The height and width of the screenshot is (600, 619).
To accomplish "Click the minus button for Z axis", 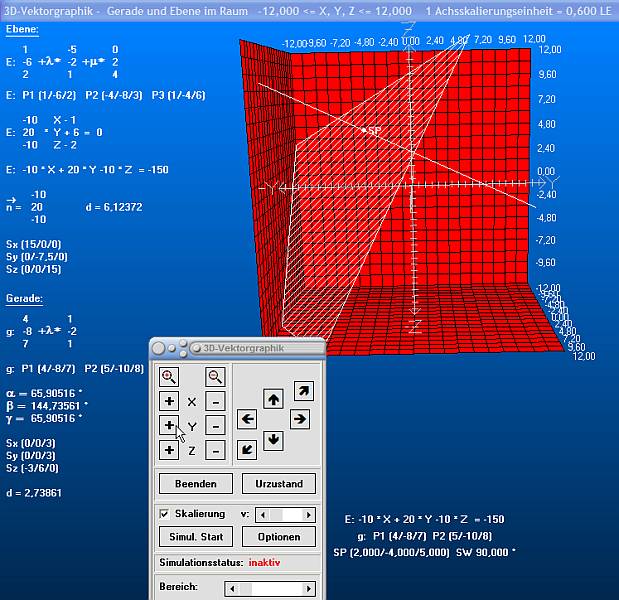I will tap(215, 450).
